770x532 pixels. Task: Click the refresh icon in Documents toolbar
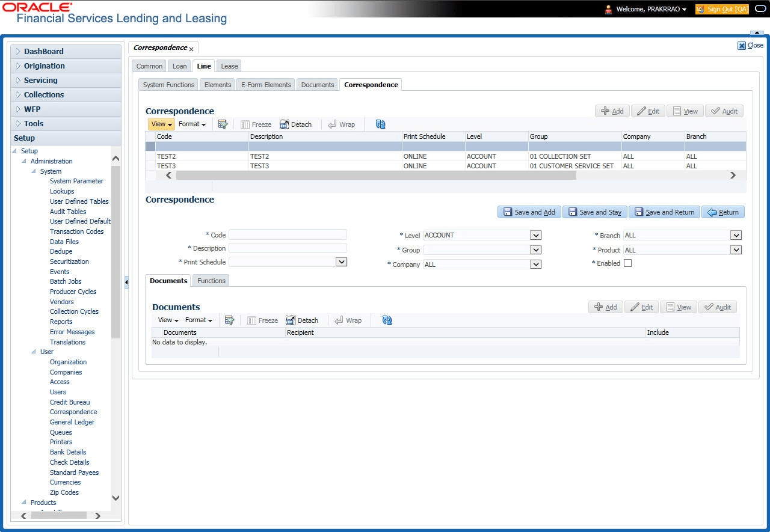pos(387,320)
